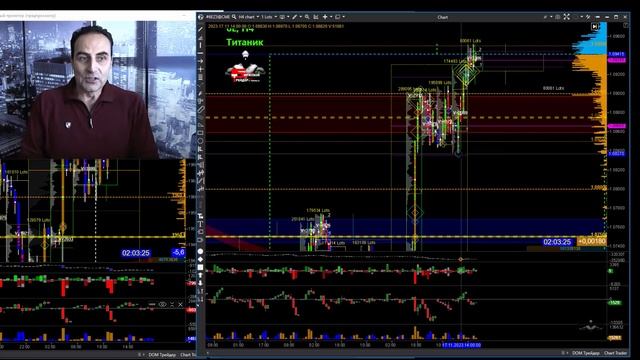Select the white circle marker tool

coord(200,251)
